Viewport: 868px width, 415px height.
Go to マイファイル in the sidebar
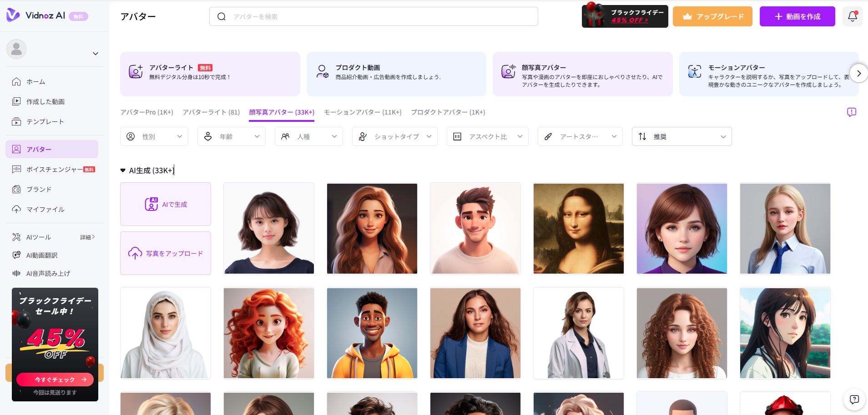(x=45, y=210)
